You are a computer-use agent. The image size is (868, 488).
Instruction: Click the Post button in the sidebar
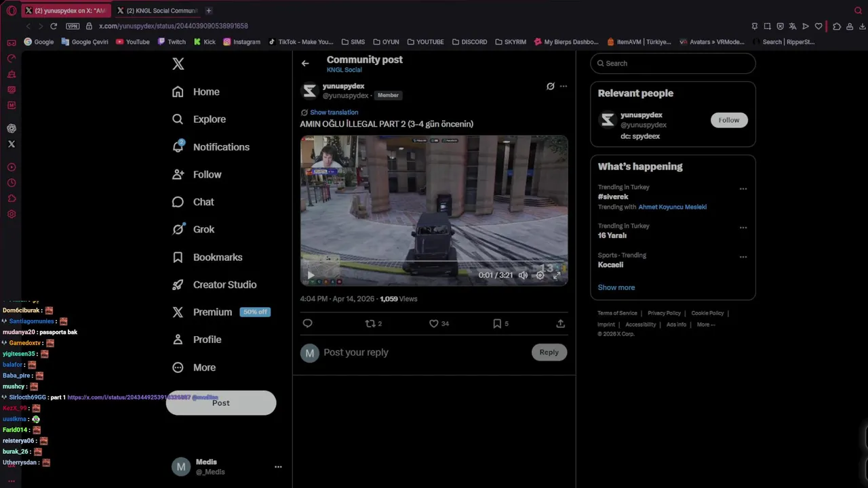click(x=221, y=403)
